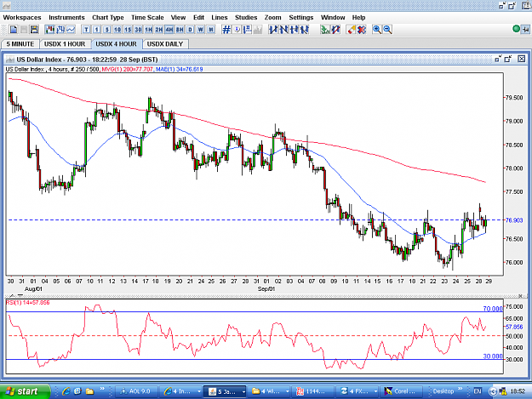Select the line chart type icon
The image size is (532, 399).
pyautogui.click(x=71, y=30)
